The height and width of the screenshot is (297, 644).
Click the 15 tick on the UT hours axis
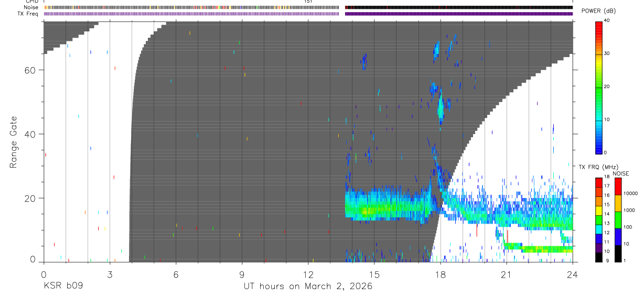[374, 274]
